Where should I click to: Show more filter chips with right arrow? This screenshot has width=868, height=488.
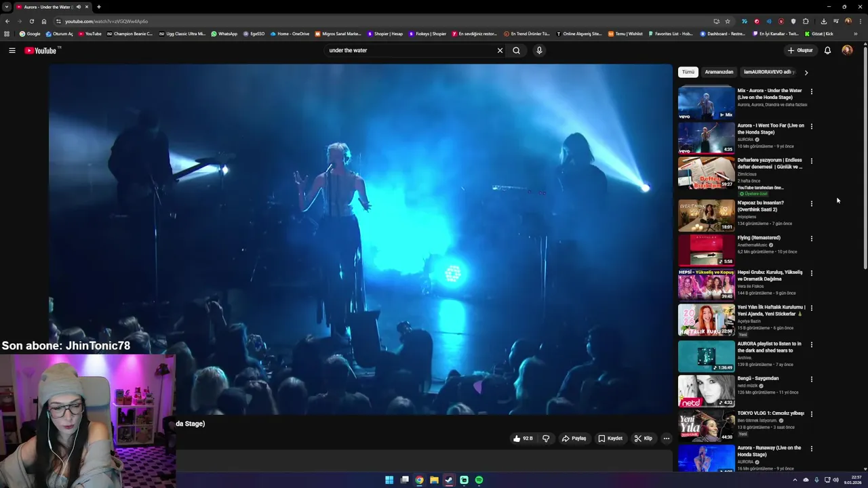coord(806,72)
